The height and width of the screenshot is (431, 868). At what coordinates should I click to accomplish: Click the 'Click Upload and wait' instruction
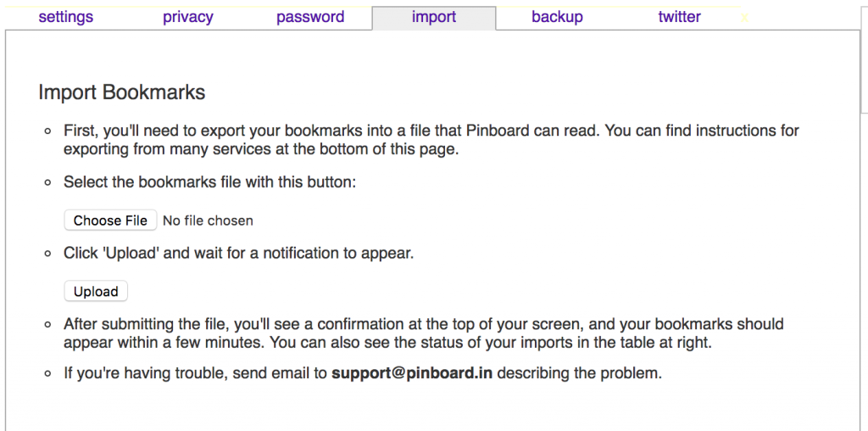tap(238, 253)
